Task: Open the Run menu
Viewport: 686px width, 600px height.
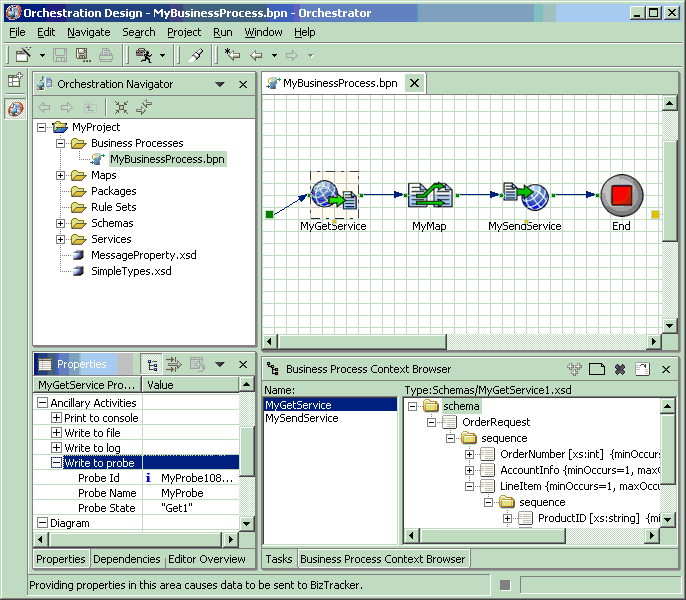Action: pyautogui.click(x=223, y=32)
